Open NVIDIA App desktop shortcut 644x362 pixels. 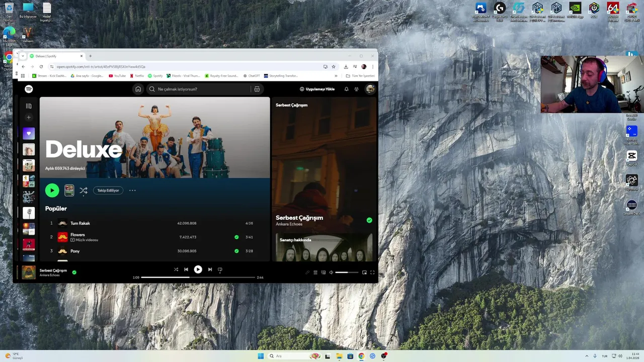click(x=575, y=11)
